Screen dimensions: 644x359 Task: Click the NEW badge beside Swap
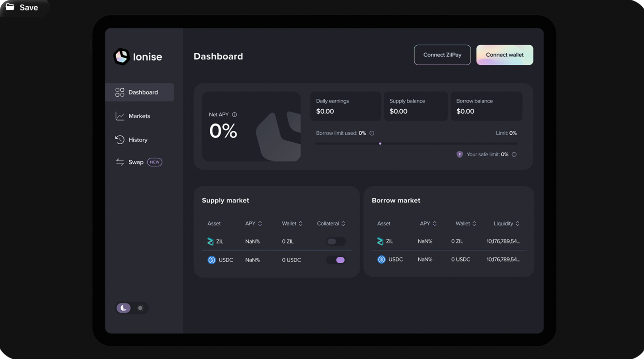[x=155, y=162]
